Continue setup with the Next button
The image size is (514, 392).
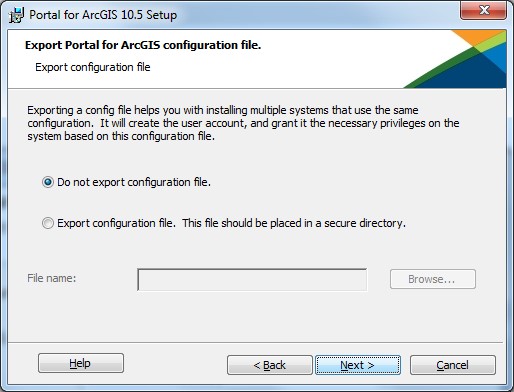click(x=358, y=365)
